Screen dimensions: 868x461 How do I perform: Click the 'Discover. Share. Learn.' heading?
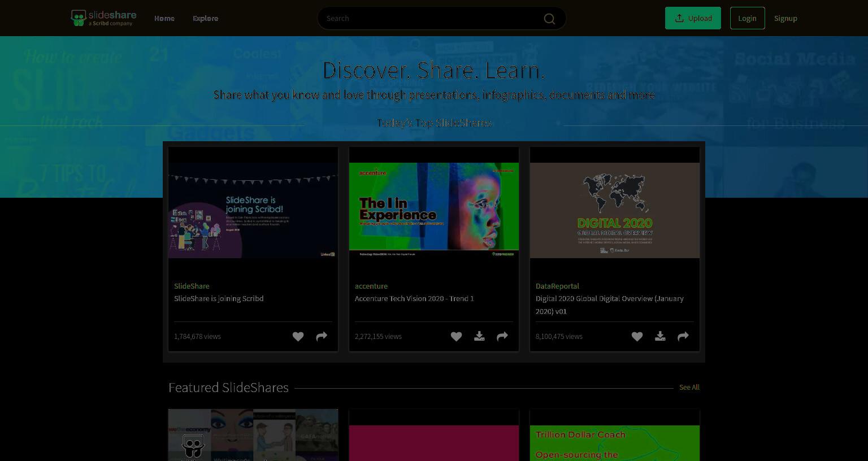click(434, 70)
